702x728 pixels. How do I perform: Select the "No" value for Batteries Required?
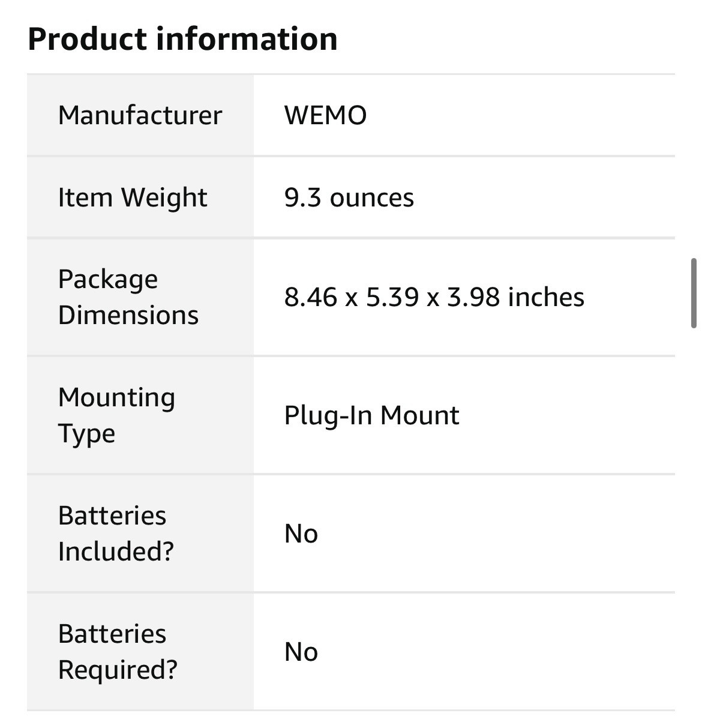coord(301,652)
